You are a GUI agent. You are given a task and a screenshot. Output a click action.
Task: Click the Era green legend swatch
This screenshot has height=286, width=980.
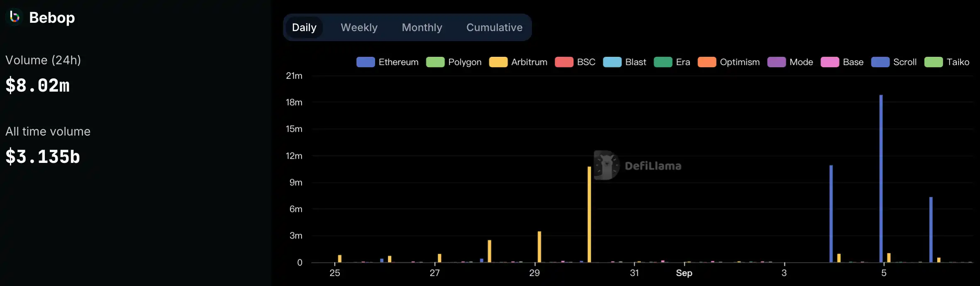(663, 62)
